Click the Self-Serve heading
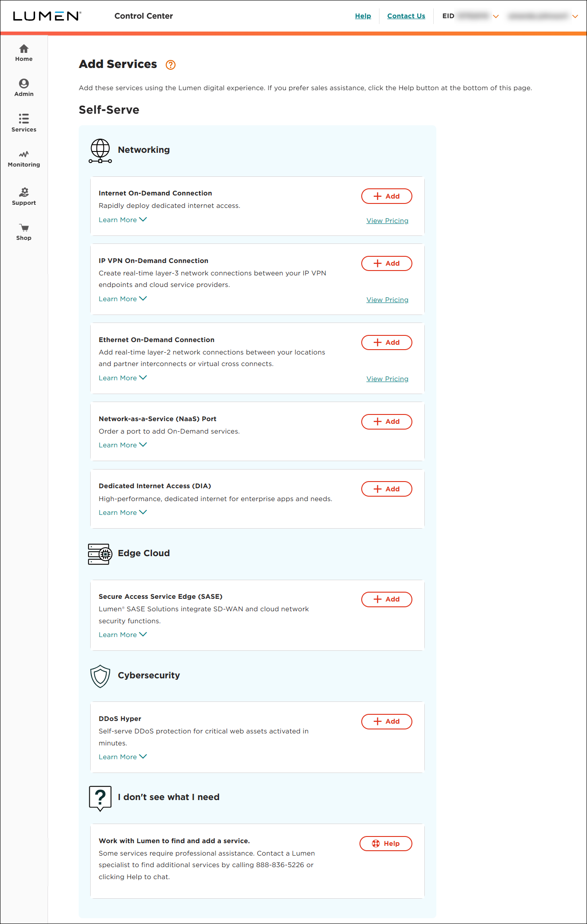Image resolution: width=587 pixels, height=924 pixels. pos(109,110)
